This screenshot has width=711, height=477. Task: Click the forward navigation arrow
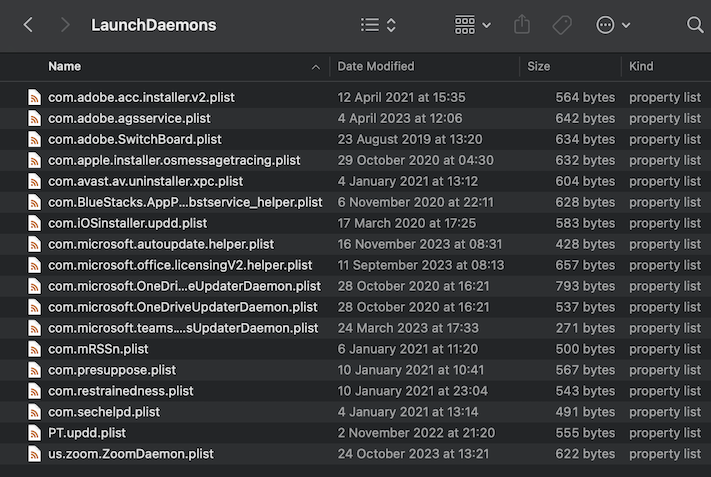click(65, 25)
